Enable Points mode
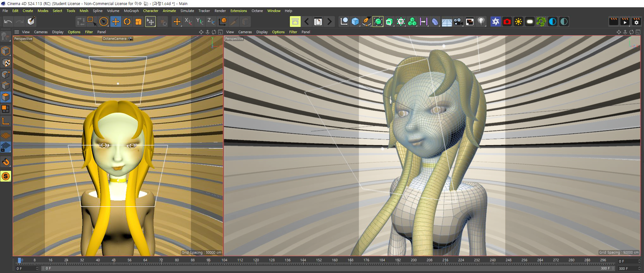The width and height of the screenshot is (644, 273). point(6,74)
